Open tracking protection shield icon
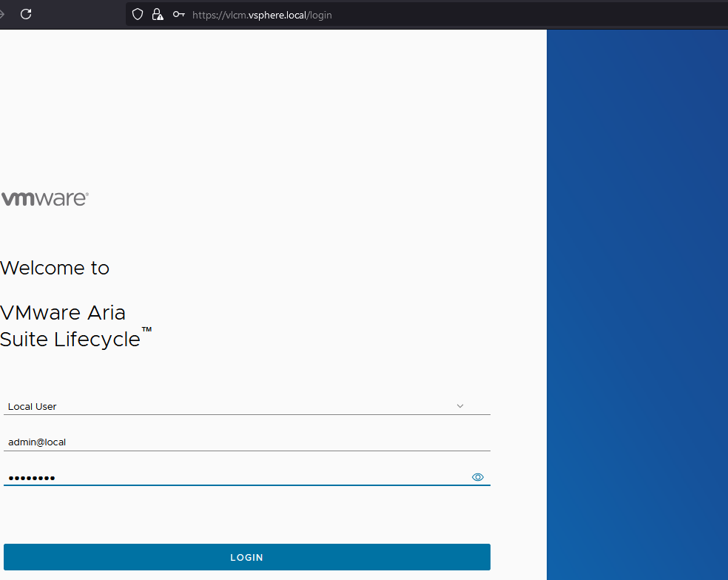 [x=138, y=14]
